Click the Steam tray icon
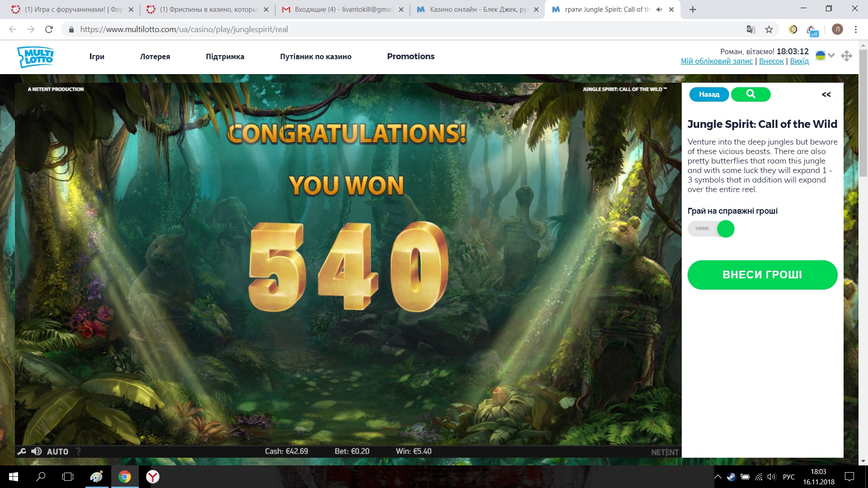The image size is (868, 488). coord(731,477)
